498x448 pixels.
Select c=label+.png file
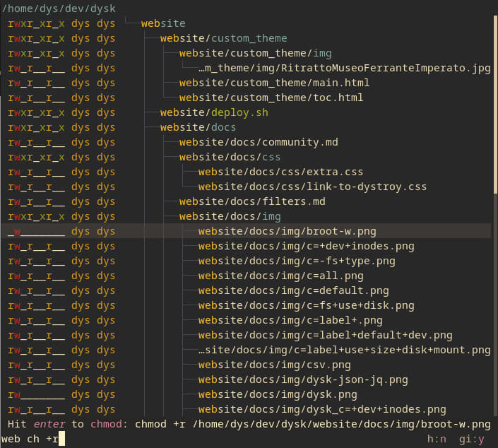(x=290, y=320)
